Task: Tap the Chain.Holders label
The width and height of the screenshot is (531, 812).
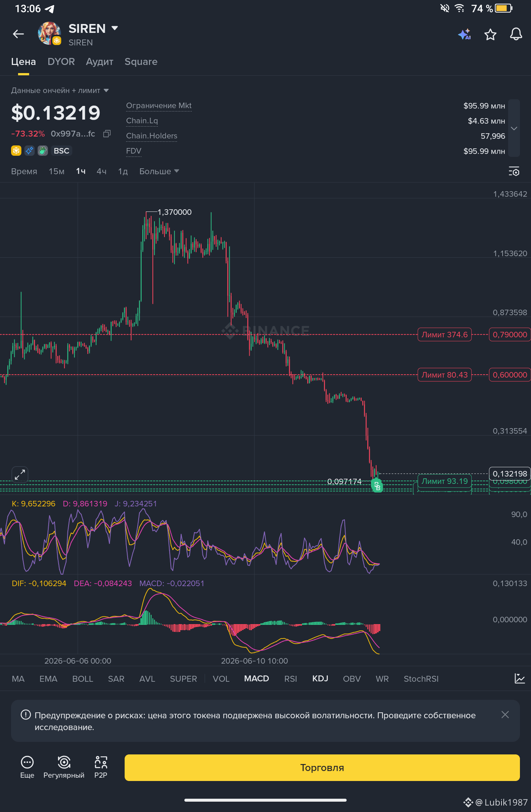Action: pos(152,136)
